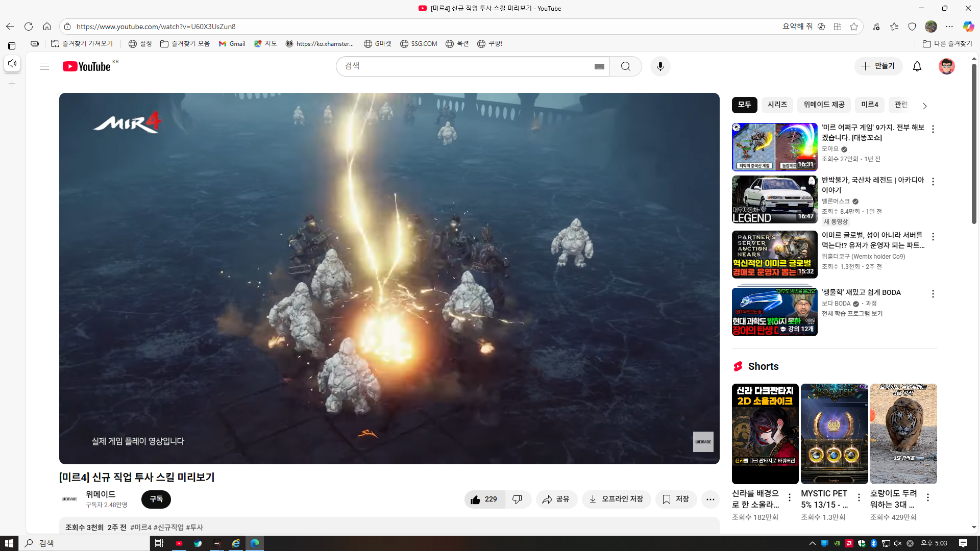
Task: Bookmark page with browser star icon
Action: tap(854, 27)
